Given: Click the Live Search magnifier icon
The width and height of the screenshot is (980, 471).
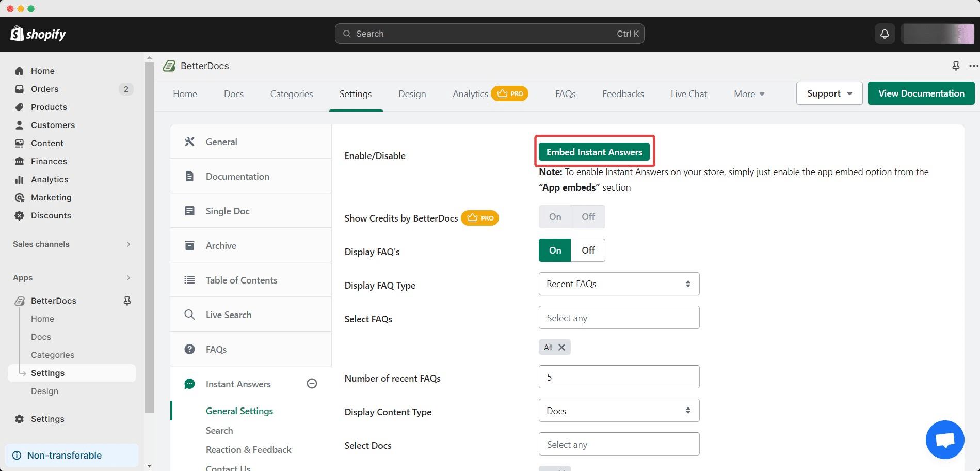Looking at the screenshot, I should (x=189, y=315).
